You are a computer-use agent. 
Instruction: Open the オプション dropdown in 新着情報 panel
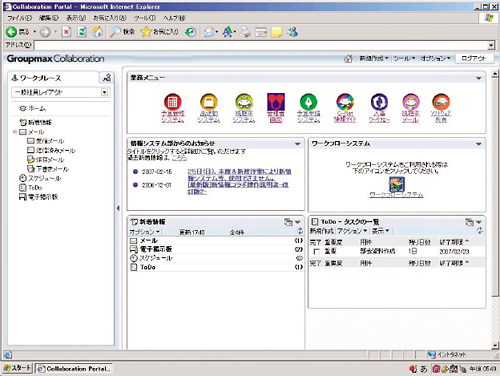pyautogui.click(x=144, y=232)
